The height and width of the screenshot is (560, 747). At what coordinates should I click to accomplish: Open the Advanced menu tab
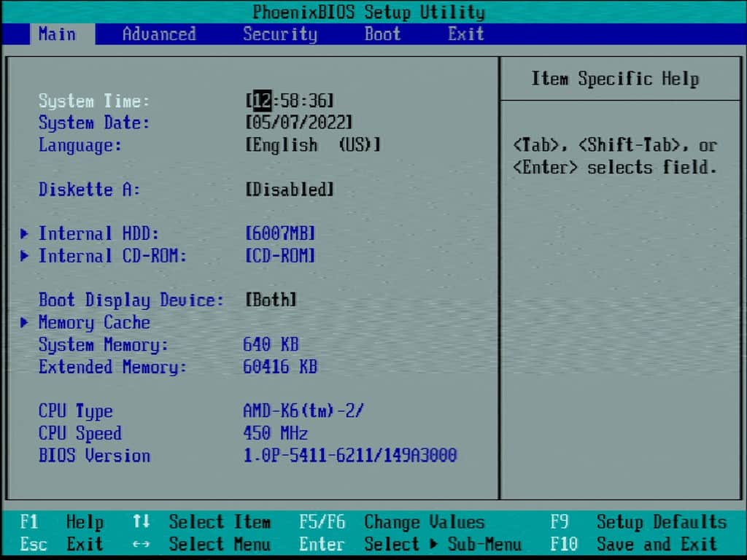tap(159, 34)
